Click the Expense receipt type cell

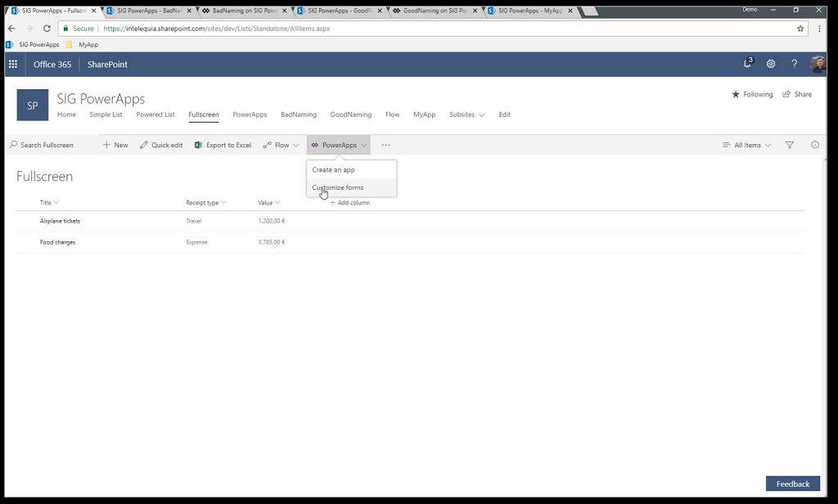click(x=196, y=242)
